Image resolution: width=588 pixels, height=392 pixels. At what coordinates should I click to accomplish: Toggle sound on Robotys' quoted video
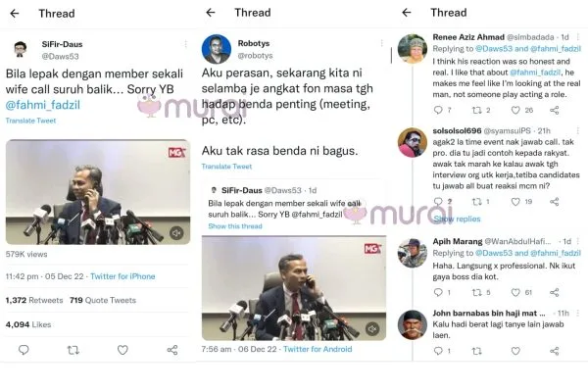[x=372, y=329]
